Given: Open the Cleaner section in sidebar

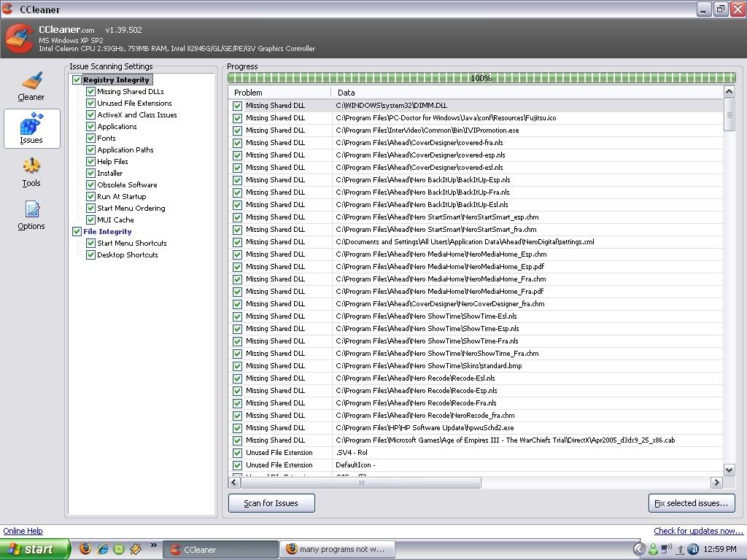Looking at the screenshot, I should pos(31,86).
